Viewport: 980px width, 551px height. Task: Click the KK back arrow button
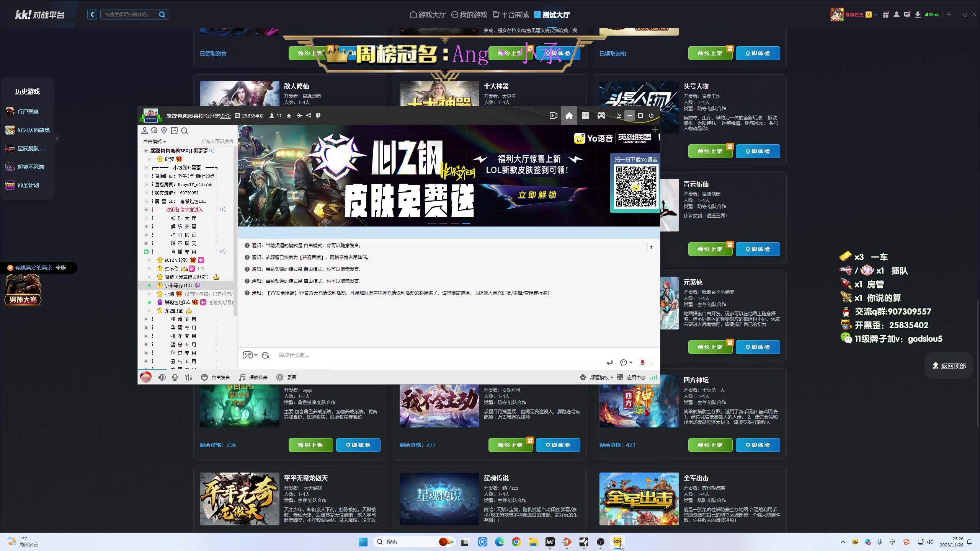[92, 15]
